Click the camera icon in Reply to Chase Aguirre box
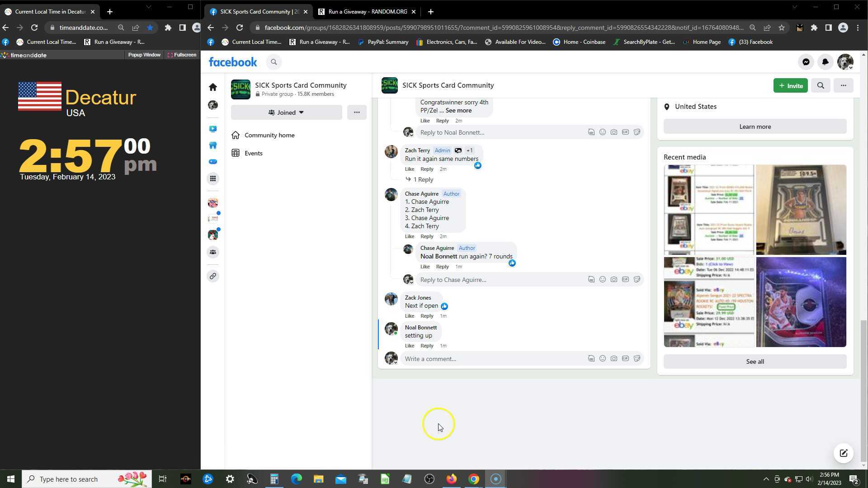The width and height of the screenshot is (868, 488). click(x=613, y=279)
